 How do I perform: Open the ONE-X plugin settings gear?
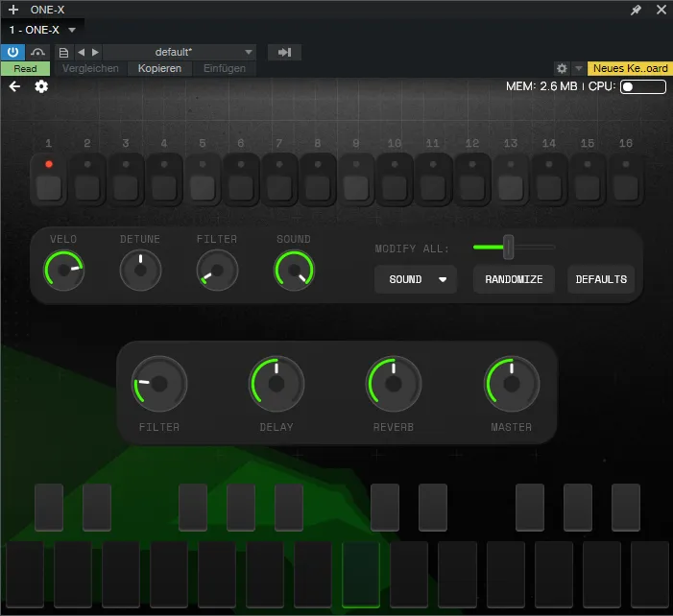click(41, 86)
